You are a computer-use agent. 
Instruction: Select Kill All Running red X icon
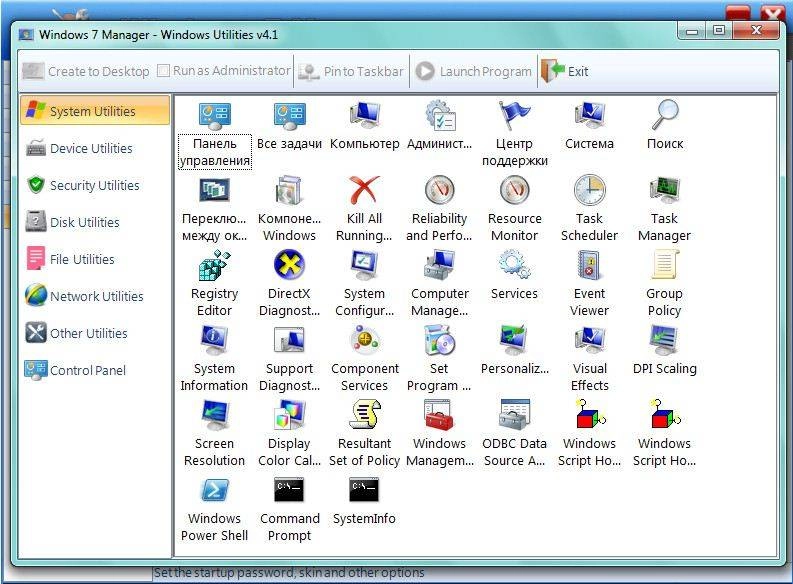point(365,190)
